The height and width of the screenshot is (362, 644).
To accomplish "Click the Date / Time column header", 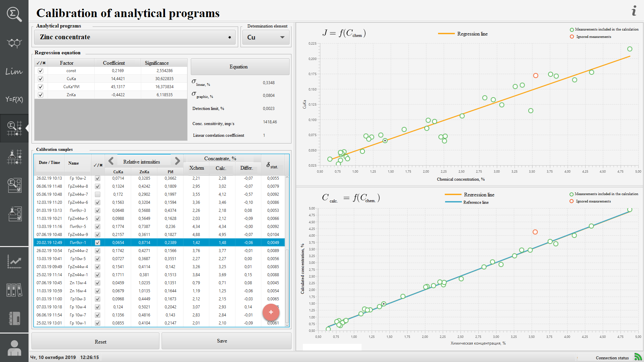I will click(x=49, y=163).
